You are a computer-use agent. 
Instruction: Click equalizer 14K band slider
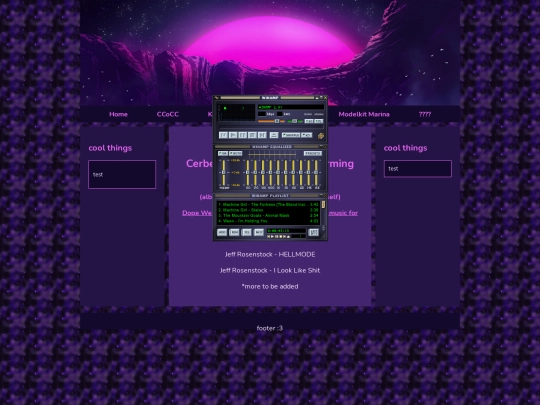(x=309, y=173)
